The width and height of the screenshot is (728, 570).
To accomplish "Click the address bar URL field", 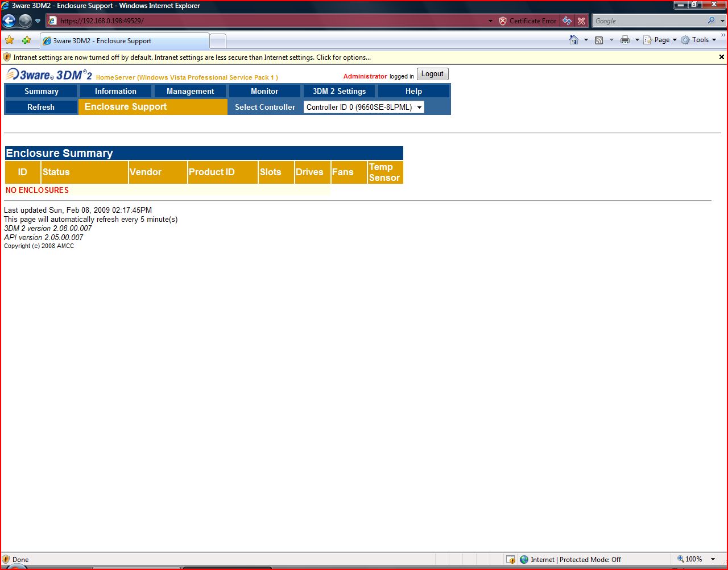I will (266, 21).
